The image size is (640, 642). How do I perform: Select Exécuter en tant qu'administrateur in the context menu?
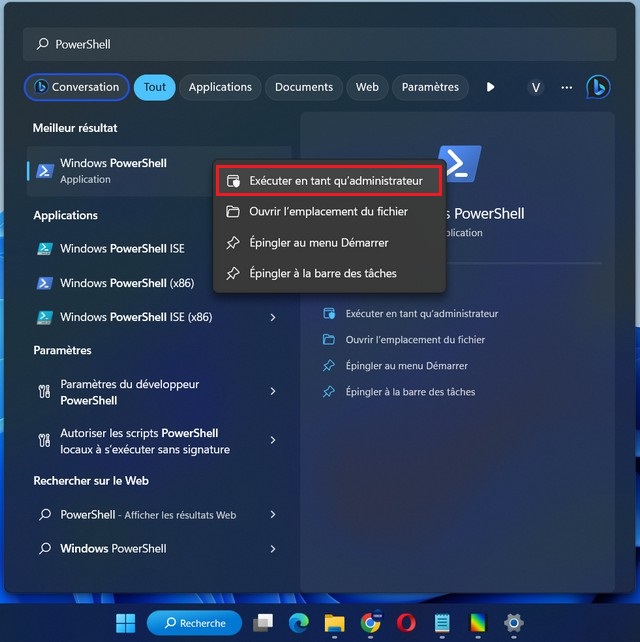pos(329,181)
